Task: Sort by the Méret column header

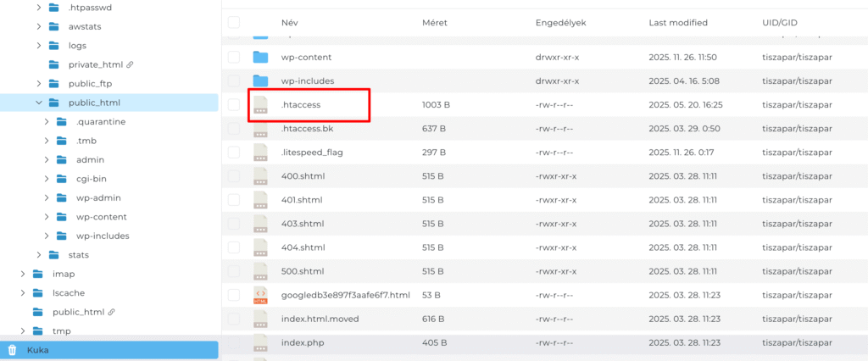Action: click(x=434, y=22)
